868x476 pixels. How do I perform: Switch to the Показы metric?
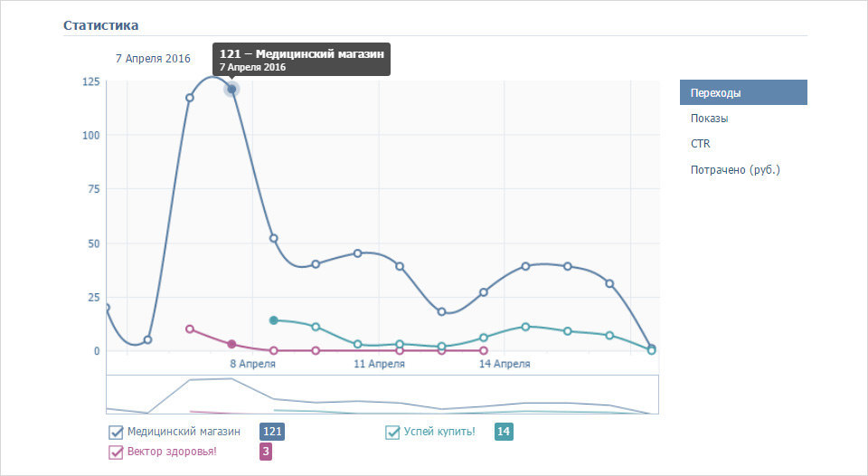(709, 118)
